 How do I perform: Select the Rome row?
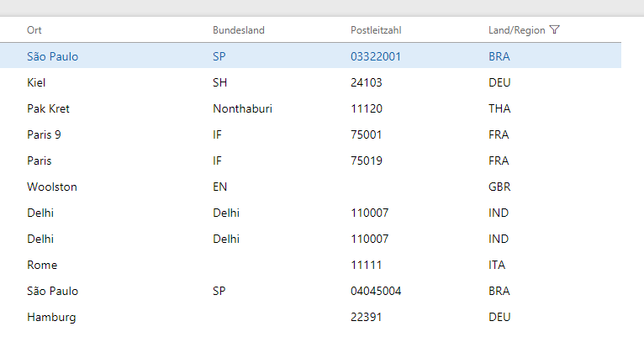[x=42, y=266]
